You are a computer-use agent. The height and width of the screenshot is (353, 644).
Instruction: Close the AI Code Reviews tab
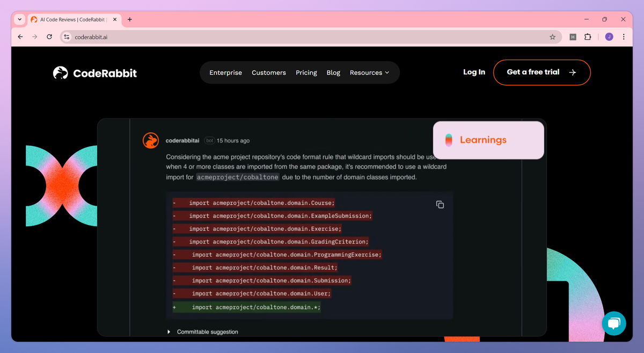115,19
